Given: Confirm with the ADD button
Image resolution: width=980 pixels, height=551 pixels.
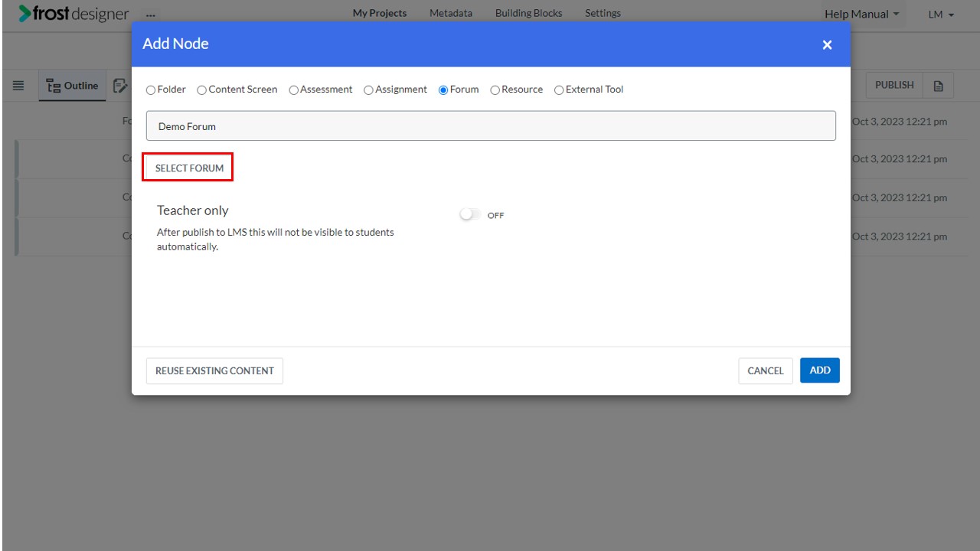Looking at the screenshot, I should 820,370.
